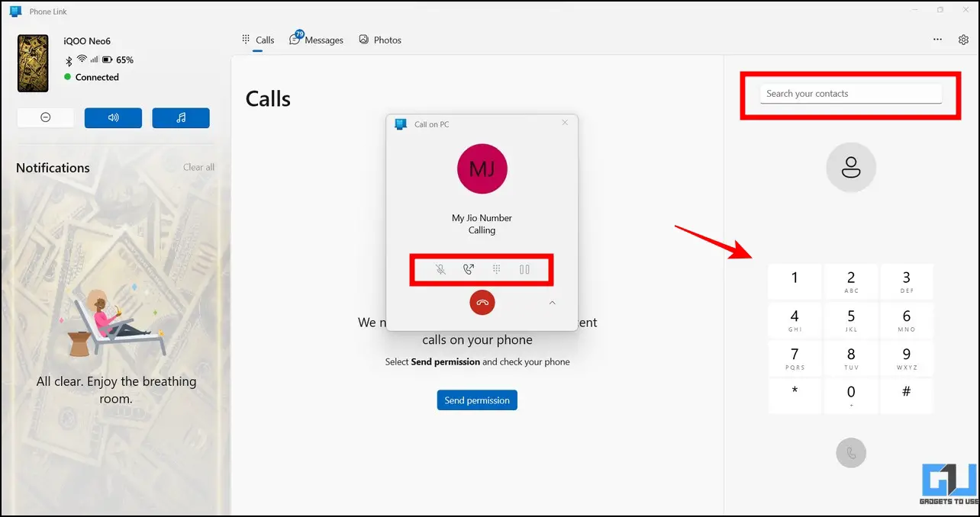Minimize the Phone Link window
This screenshot has height=517, width=980.
pos(915,10)
